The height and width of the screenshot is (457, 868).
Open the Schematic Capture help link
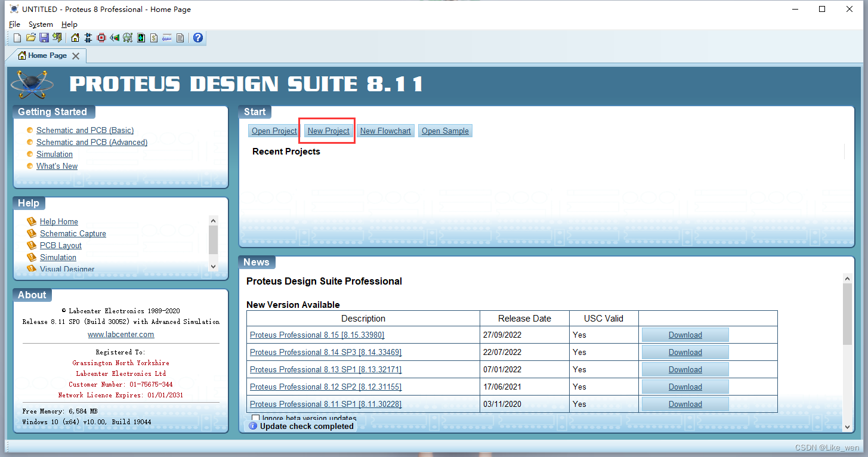click(x=73, y=233)
